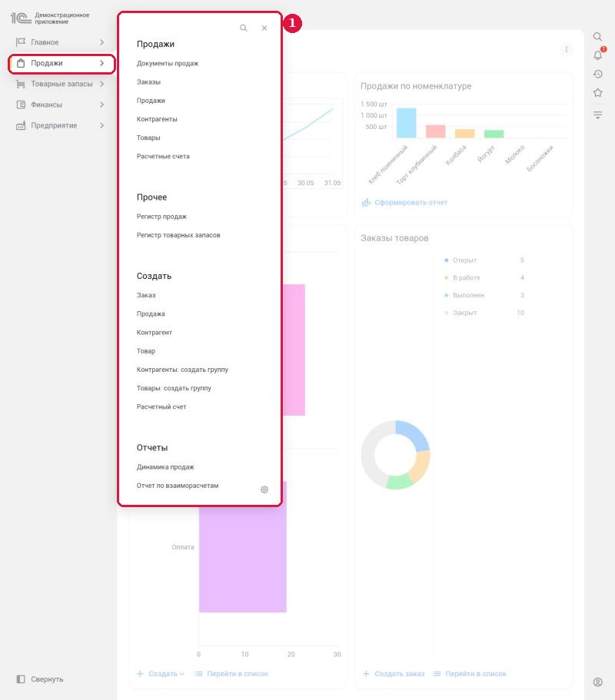Open Расчетные счета
615x700 pixels.
pos(163,156)
